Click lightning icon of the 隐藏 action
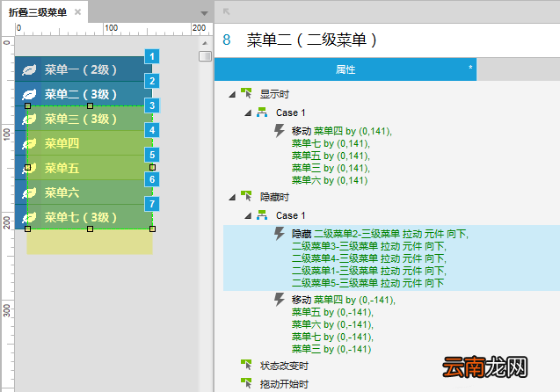Viewport: 560px width, 392px height. (x=280, y=234)
